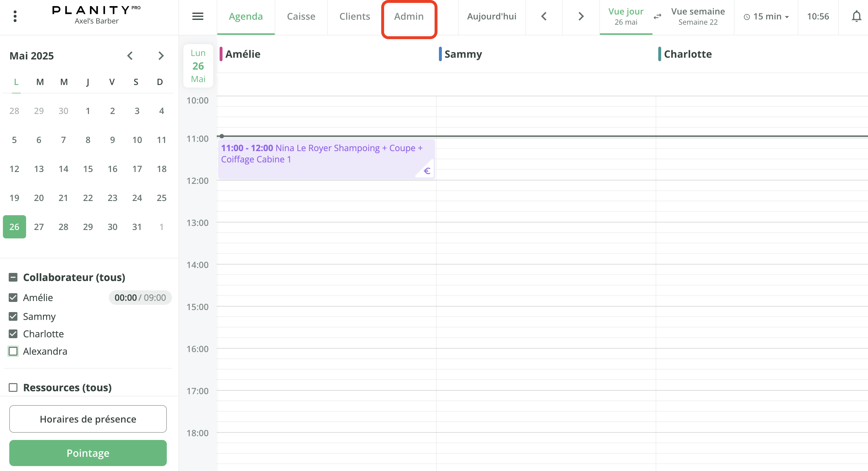The image size is (868, 471).
Task: Open the 15 min interval dropdown
Action: [x=766, y=16]
